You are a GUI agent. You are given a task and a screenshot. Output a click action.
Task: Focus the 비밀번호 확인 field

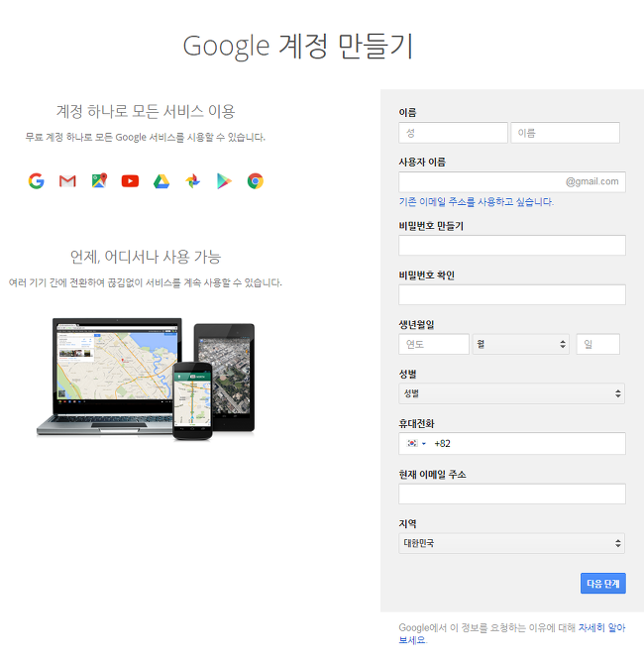(x=512, y=294)
